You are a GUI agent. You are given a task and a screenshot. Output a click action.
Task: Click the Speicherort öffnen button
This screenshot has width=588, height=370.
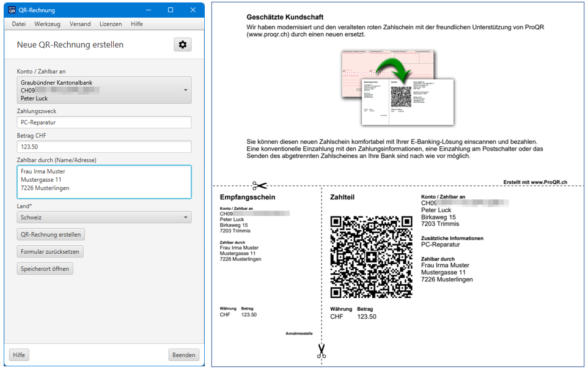point(45,268)
